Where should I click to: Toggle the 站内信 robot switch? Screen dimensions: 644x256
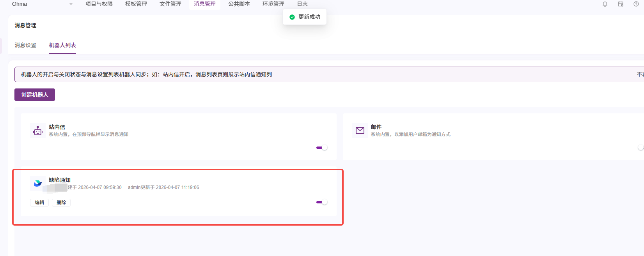[x=322, y=148]
